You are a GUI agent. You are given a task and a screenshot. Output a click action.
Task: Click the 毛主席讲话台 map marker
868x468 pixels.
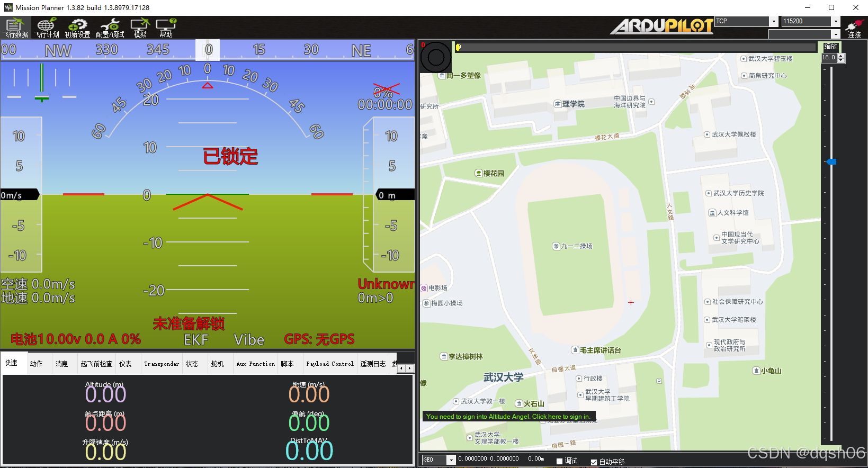(x=575, y=350)
